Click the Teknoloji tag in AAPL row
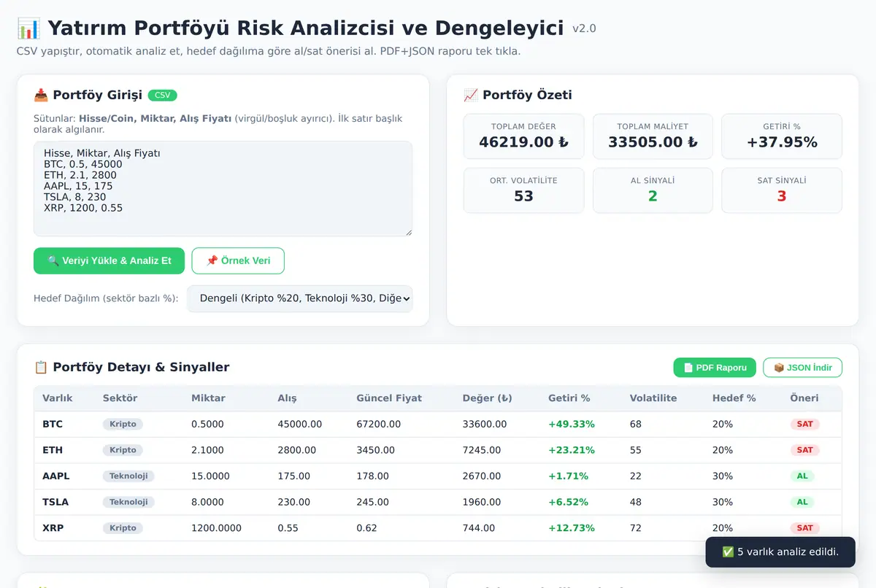This screenshot has height=588, width=876. point(128,476)
